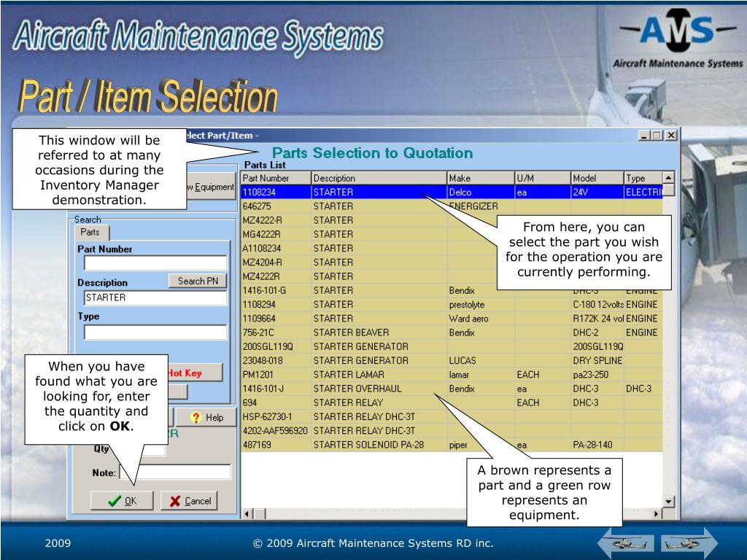Click the Type search input field
This screenshot has height=560, width=747.
pyautogui.click(x=155, y=332)
